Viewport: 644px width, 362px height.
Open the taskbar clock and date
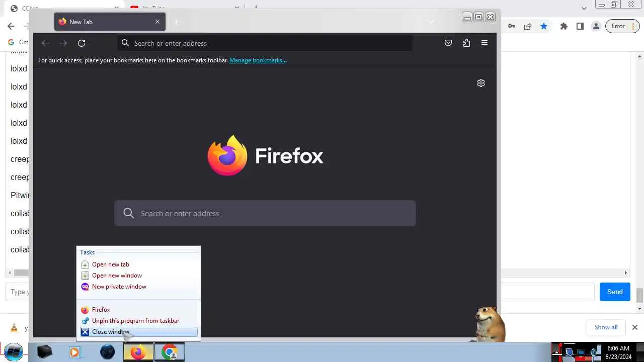[618, 352]
